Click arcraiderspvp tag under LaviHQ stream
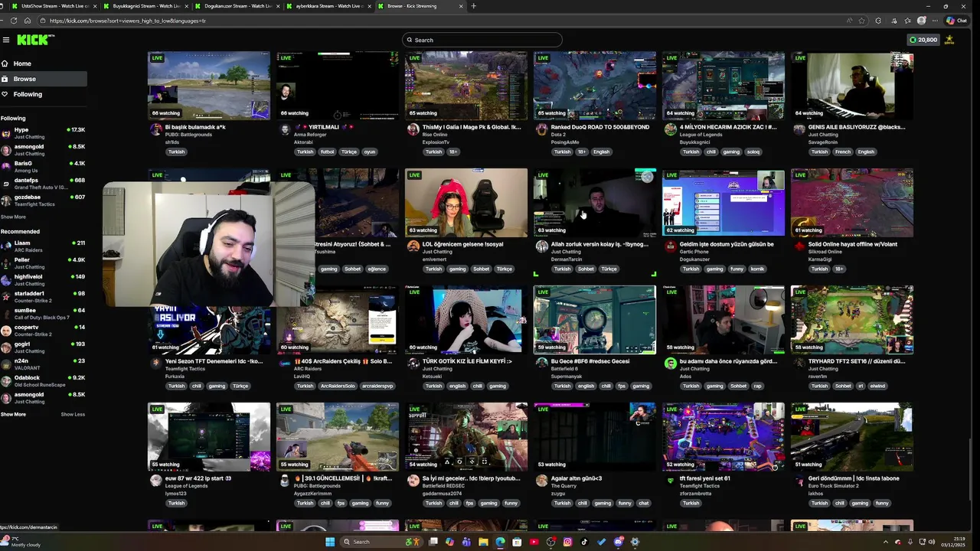The width and height of the screenshot is (980, 551). coord(377,386)
